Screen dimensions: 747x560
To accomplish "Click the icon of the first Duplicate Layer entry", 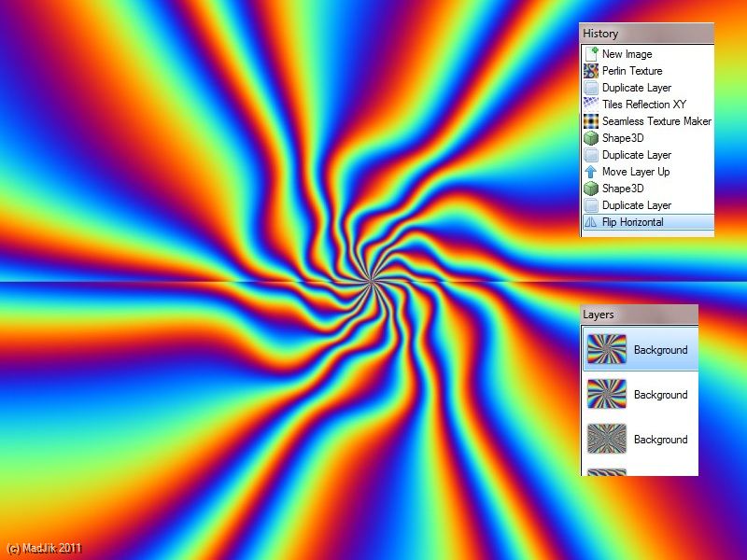I will pos(591,88).
